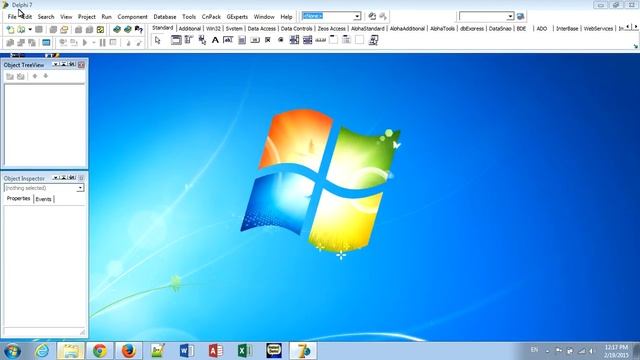Screen dimensions: 640x360
Task: Switch to the Win32 palette tab
Action: (x=213, y=29)
